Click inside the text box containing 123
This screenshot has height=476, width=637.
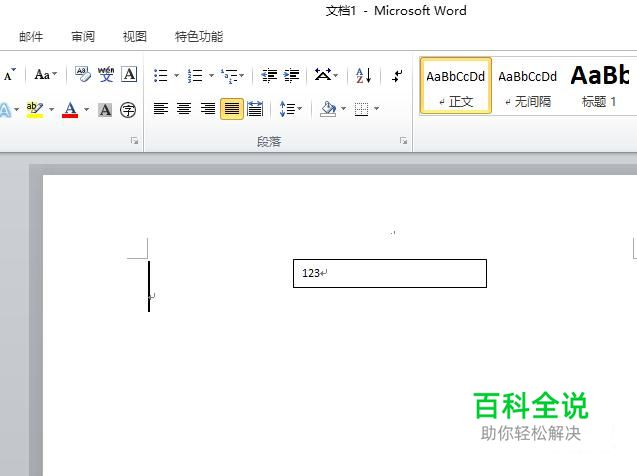[x=390, y=273]
